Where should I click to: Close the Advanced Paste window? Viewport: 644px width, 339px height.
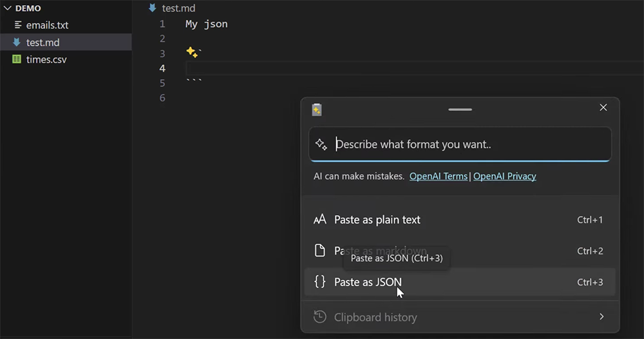pyautogui.click(x=603, y=108)
